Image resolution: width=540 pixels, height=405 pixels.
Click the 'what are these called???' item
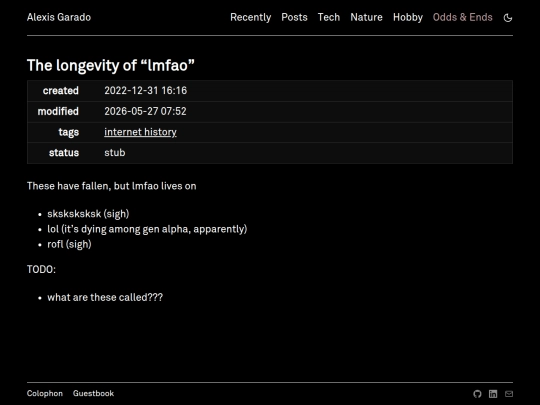tap(105, 297)
